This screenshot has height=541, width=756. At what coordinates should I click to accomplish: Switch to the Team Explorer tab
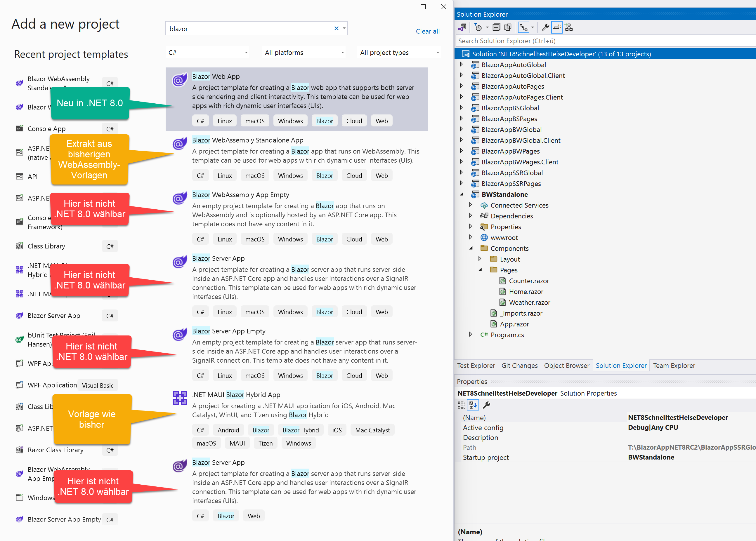click(674, 366)
